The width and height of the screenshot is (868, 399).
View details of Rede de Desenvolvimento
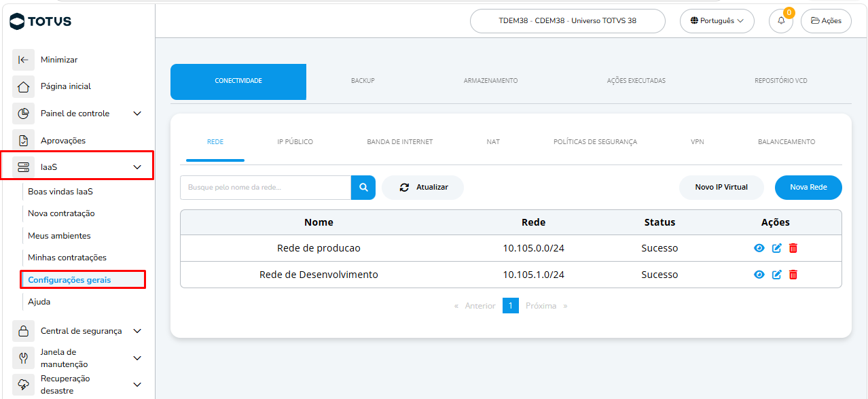(x=759, y=275)
